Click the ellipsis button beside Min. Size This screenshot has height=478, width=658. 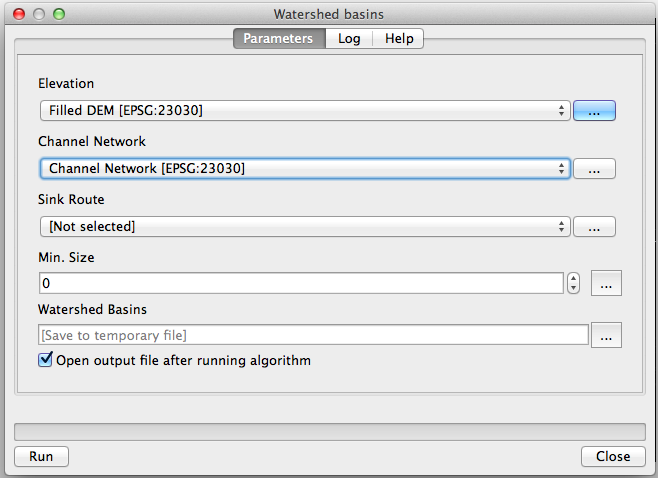point(606,283)
